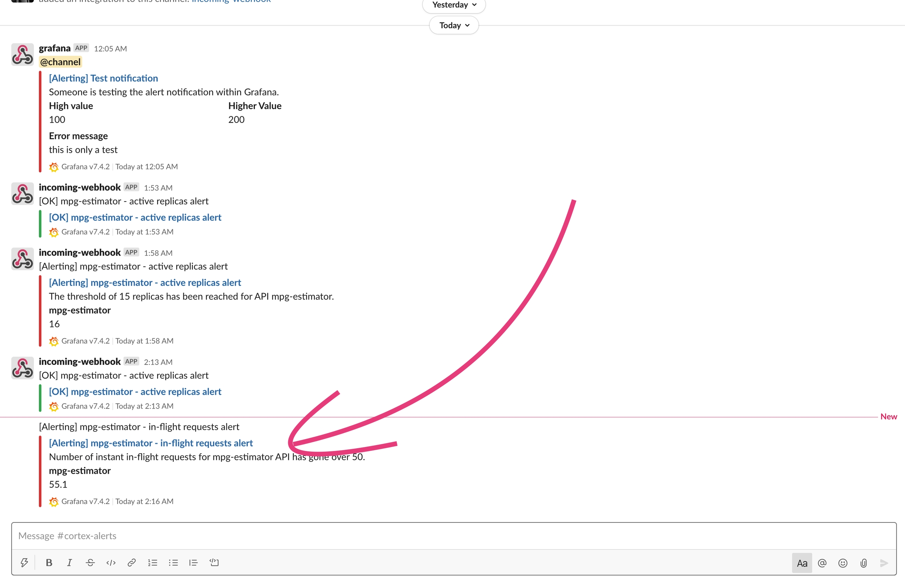Apply strikethrough formatting
Image resolution: width=905 pixels, height=588 pixels.
tap(90, 562)
